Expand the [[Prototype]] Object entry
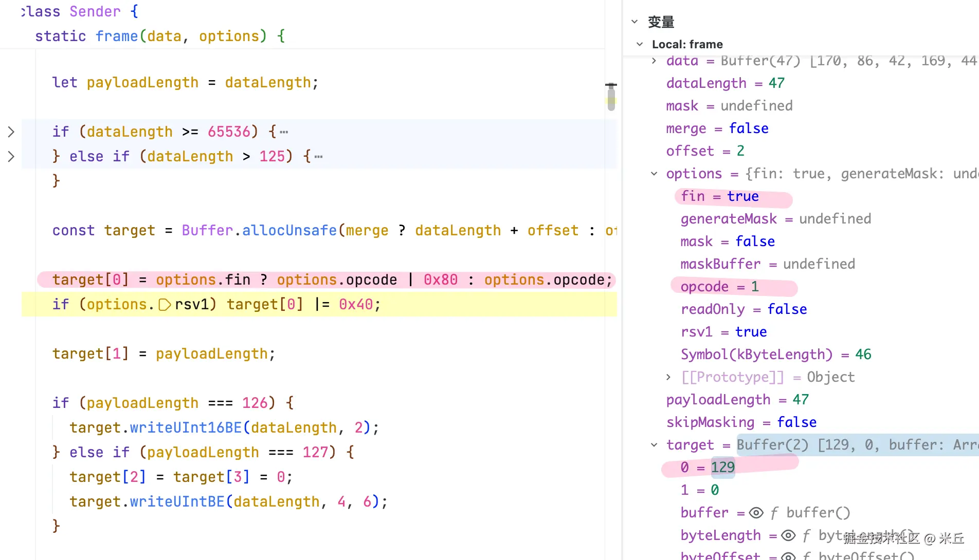979x560 pixels. 668,377
